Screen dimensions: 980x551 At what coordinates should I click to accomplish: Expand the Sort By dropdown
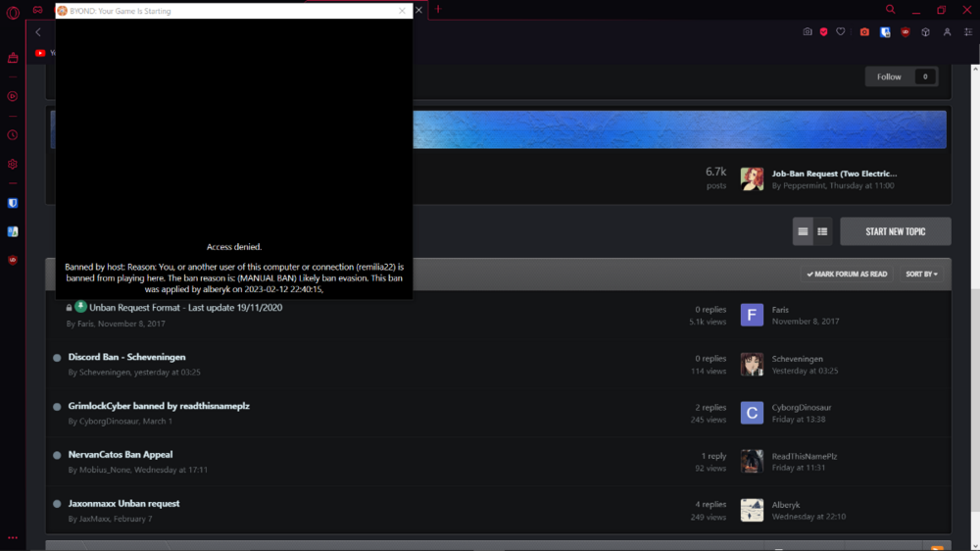pos(921,275)
